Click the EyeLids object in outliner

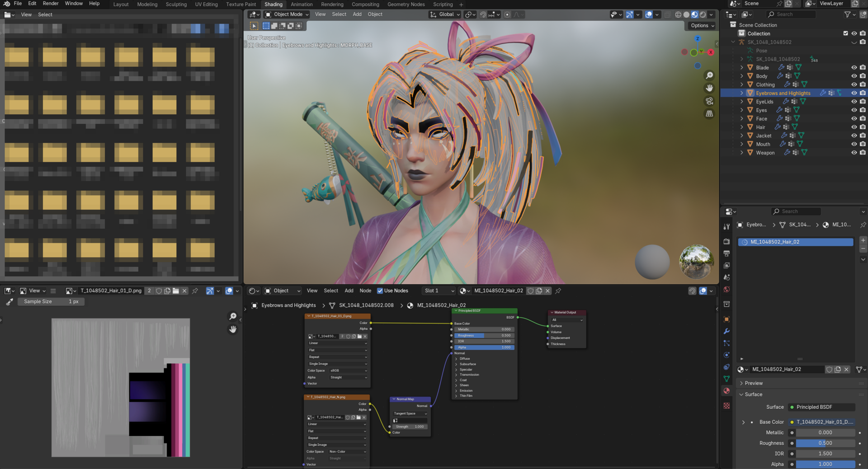point(764,102)
